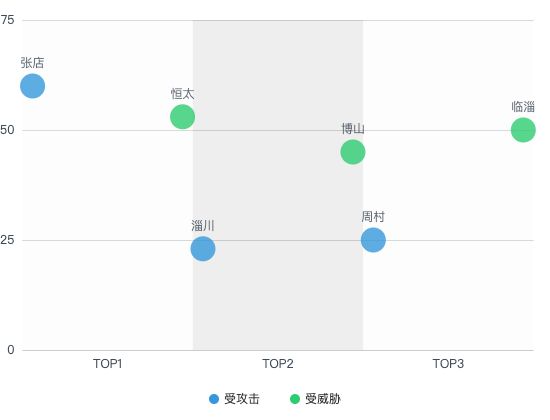Click the blue 受攻击 legend dot
The width and height of the screenshot is (550, 420).
coord(214,399)
